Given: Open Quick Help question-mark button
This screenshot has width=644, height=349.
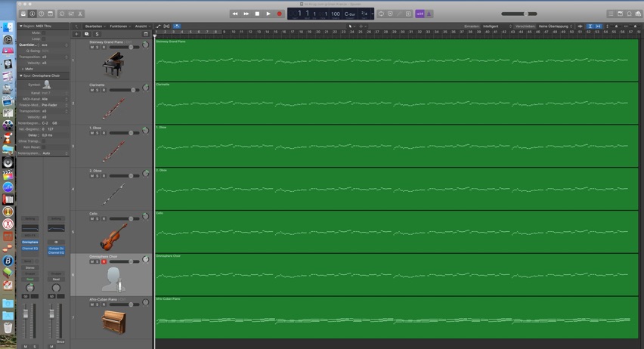Looking at the screenshot, I should point(41,14).
